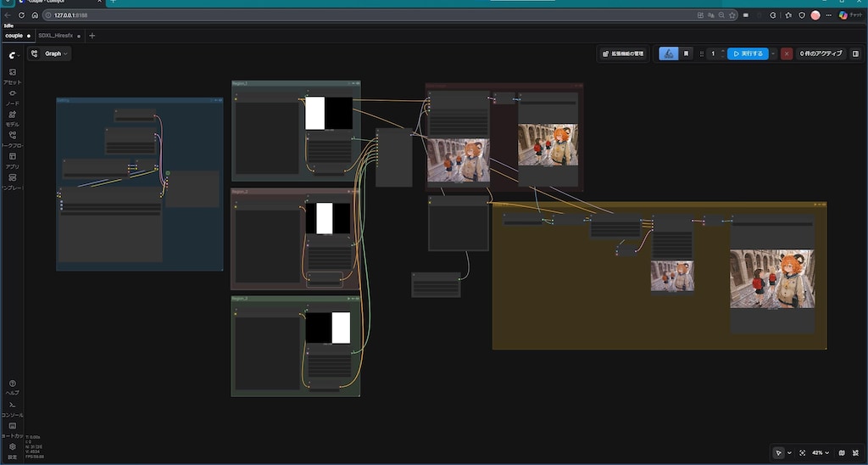The width and height of the screenshot is (868, 465).
Task: Open the Workflows sidebar panel
Action: click(x=12, y=139)
